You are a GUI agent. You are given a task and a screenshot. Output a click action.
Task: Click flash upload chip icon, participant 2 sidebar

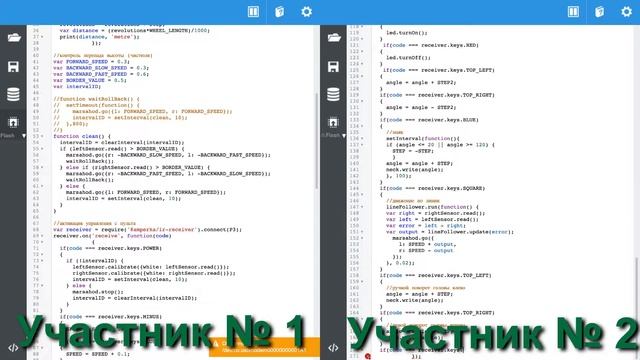333,122
